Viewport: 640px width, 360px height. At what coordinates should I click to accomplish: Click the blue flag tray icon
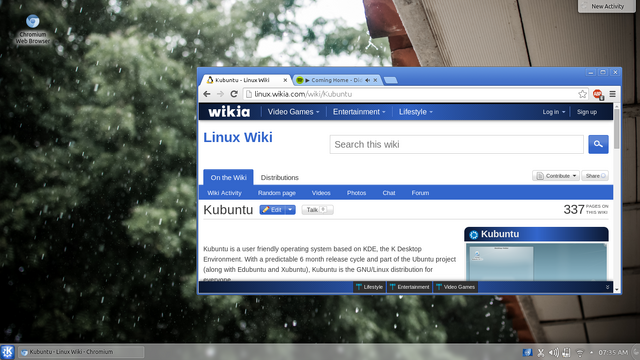click(x=527, y=352)
